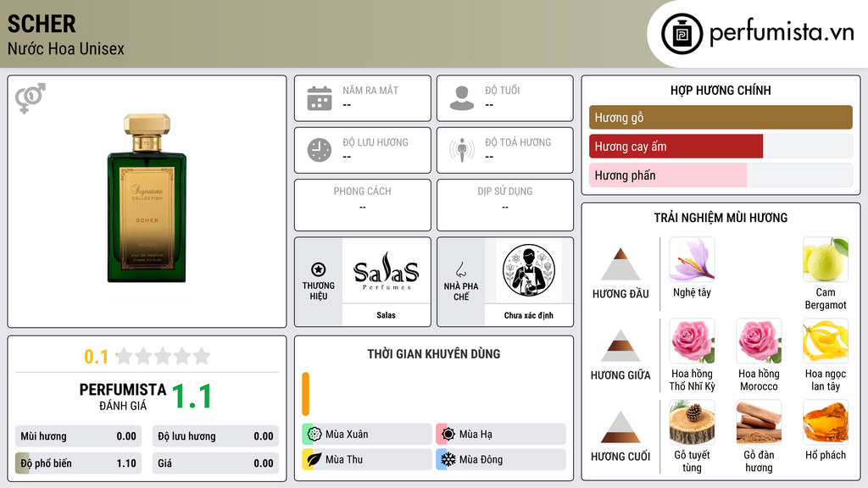The width and height of the screenshot is (868, 488).
Task: Open the Hoa ngọc lan tây note
Action: [x=826, y=341]
